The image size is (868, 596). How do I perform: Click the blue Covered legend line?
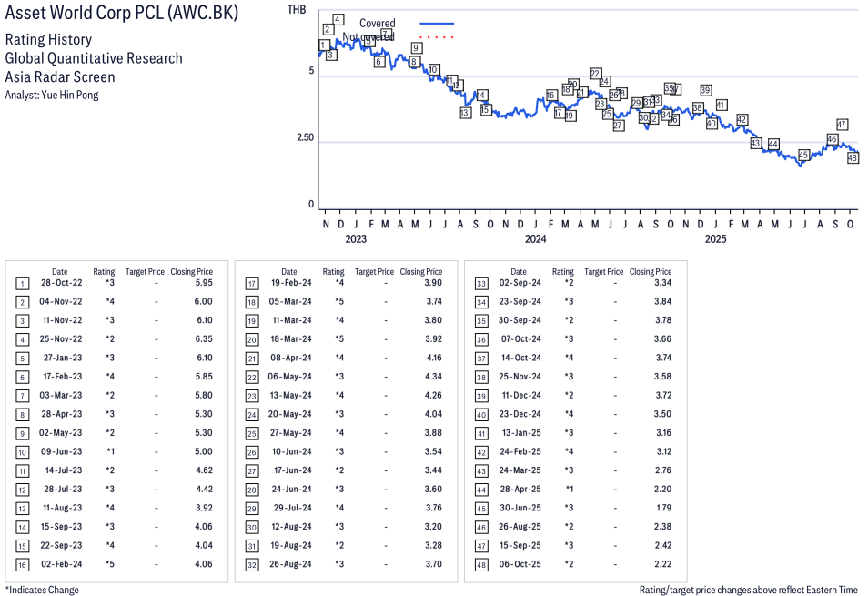click(437, 23)
